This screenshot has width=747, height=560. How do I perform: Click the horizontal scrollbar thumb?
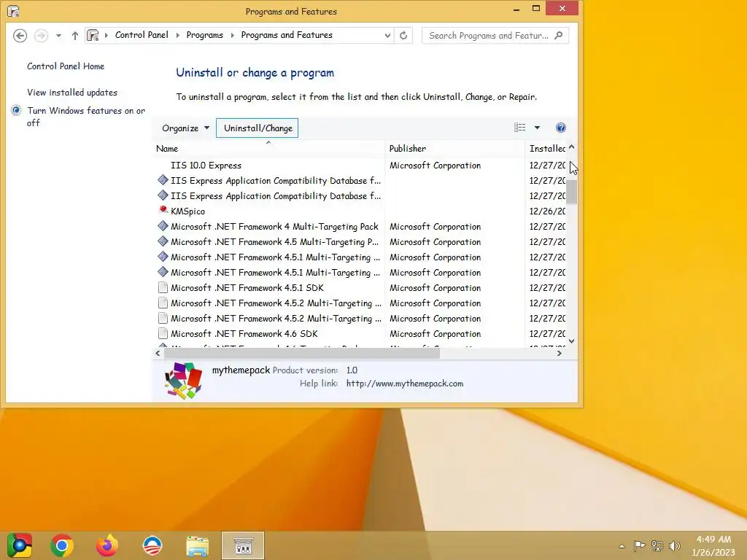301,354
